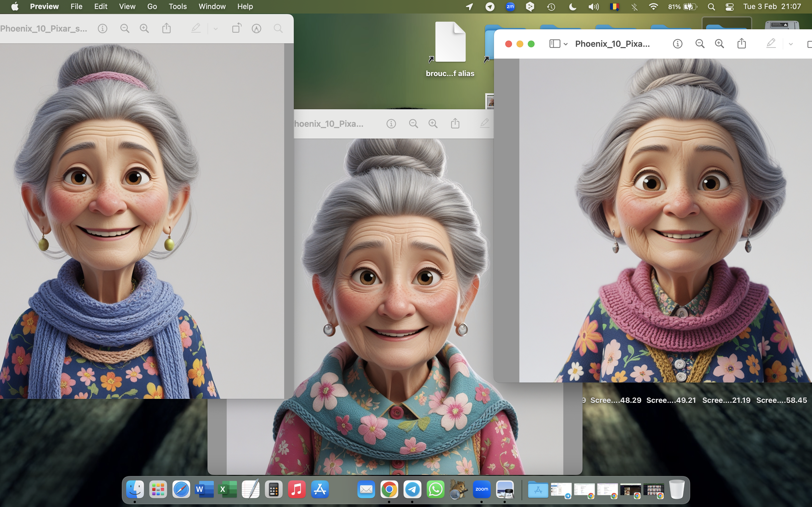Expand the markup options chevron in the right window
812x507 pixels.
click(791, 44)
